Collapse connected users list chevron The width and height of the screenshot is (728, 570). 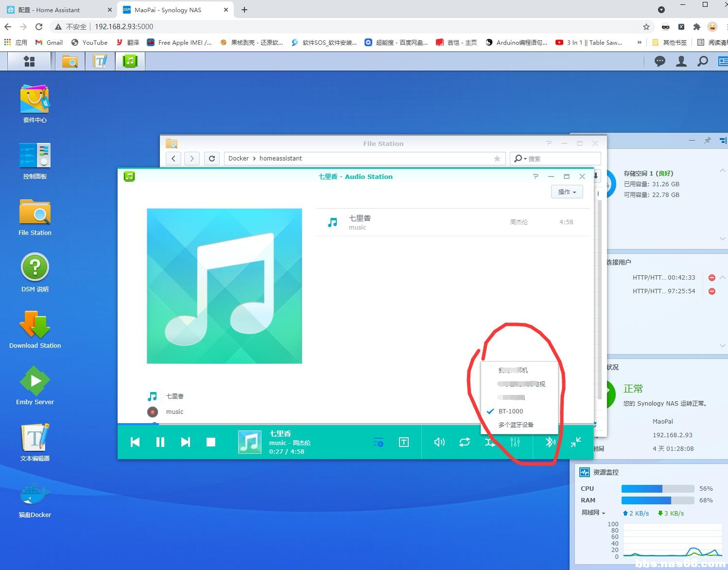tap(723, 277)
